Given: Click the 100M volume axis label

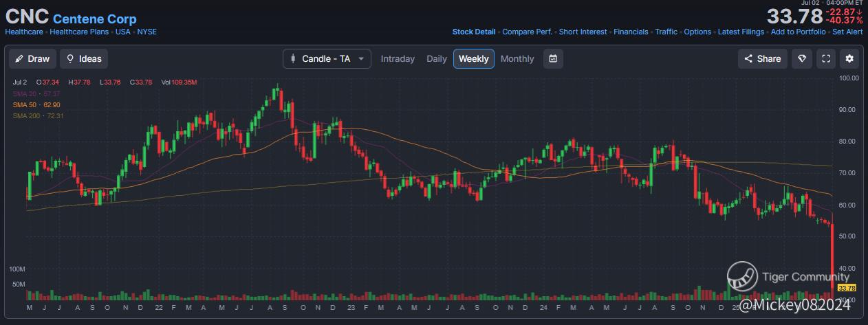Looking at the screenshot, I should (17, 269).
